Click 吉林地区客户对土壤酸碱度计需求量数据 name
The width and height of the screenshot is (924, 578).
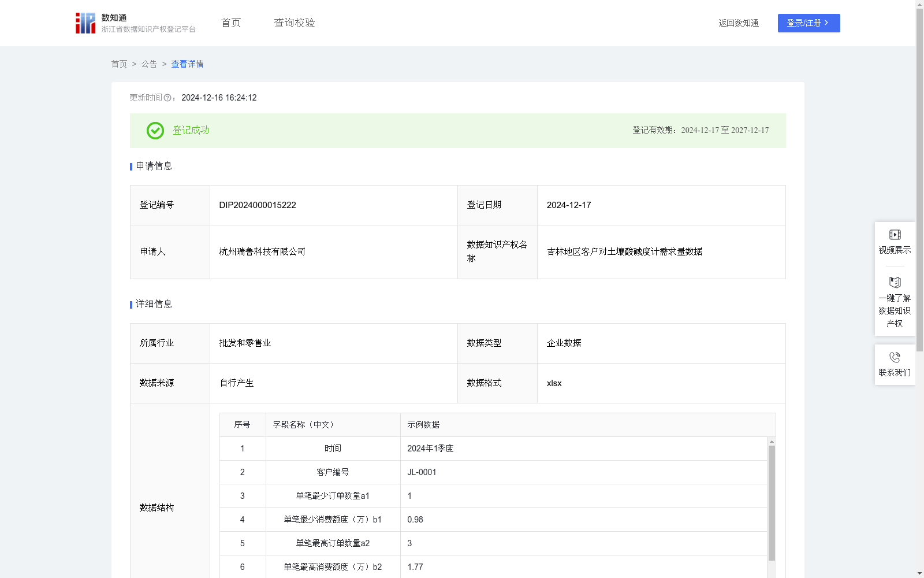pyautogui.click(x=624, y=252)
